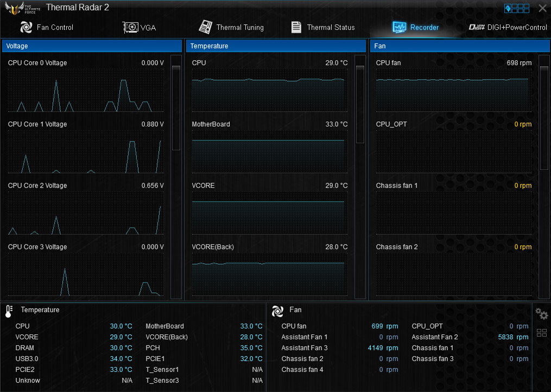Click the thermometer icon in the bottom panel
The width and height of the screenshot is (551, 392).
(9, 311)
